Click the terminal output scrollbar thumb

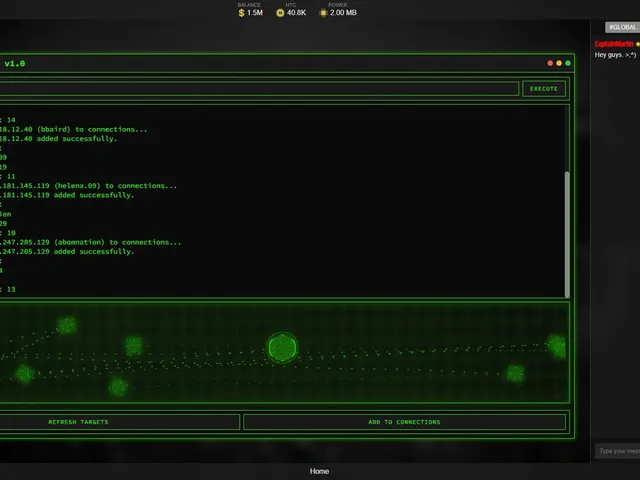tap(567, 235)
